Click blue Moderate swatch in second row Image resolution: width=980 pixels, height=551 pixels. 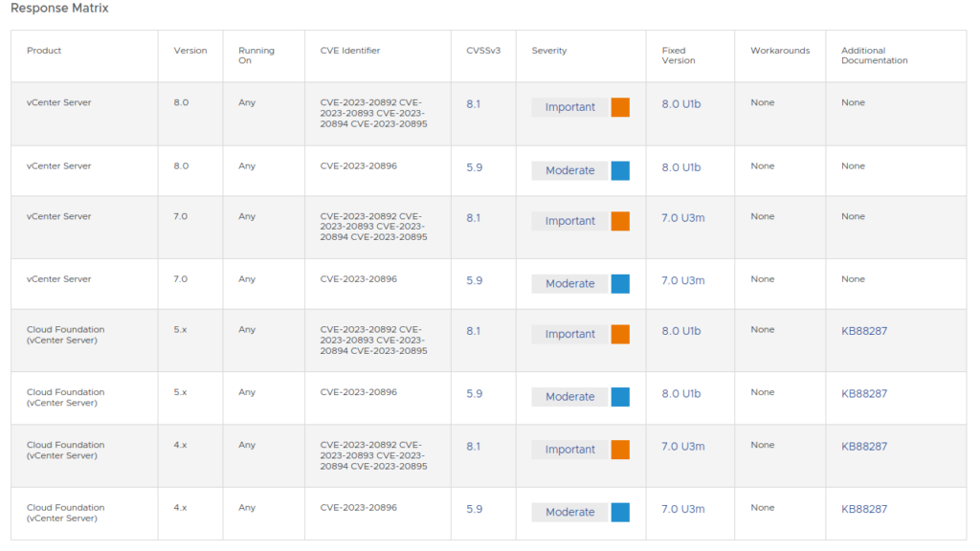(x=620, y=170)
